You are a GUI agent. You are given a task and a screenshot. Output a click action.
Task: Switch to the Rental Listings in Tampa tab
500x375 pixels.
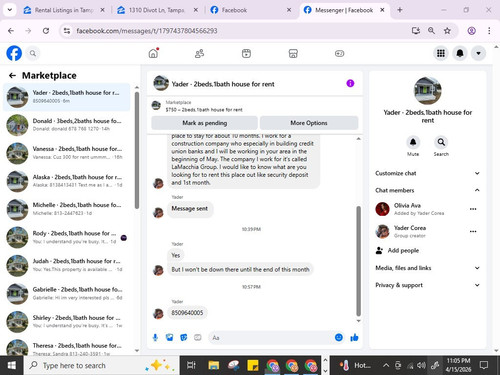(x=64, y=10)
